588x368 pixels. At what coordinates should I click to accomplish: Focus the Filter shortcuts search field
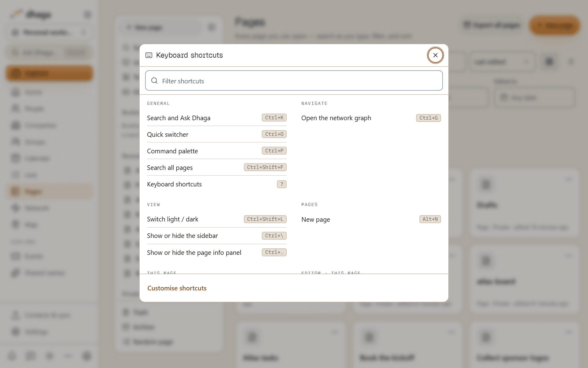294,81
